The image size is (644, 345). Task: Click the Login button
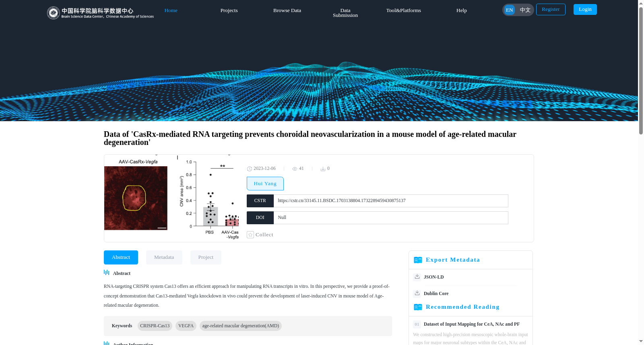[585, 9]
